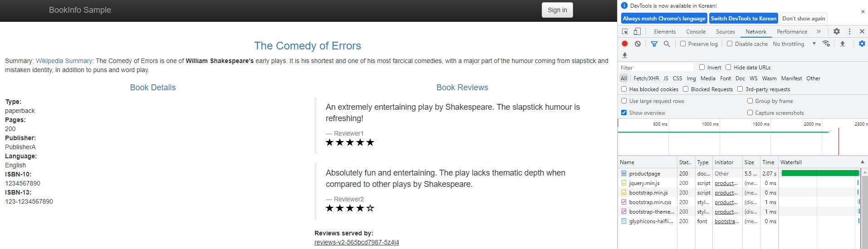868x249 pixels.
Task: Switch to the Console tab
Action: coord(696,32)
